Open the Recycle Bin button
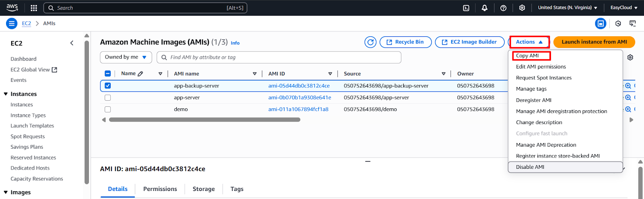Viewport: 644px width, 199px height. [405, 42]
